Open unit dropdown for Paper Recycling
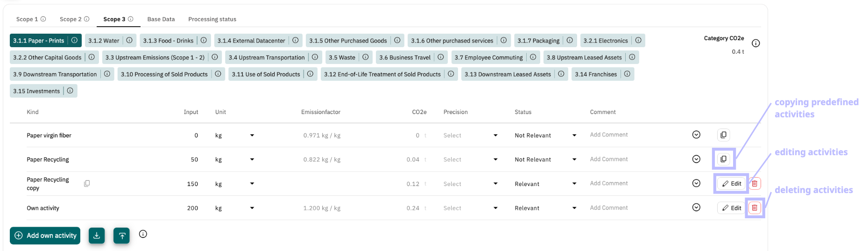868x251 pixels. (x=252, y=159)
